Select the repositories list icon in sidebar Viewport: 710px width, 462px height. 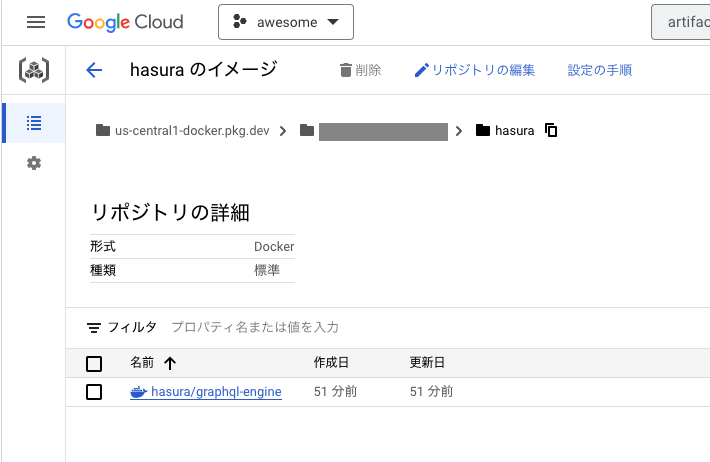pyautogui.click(x=34, y=123)
